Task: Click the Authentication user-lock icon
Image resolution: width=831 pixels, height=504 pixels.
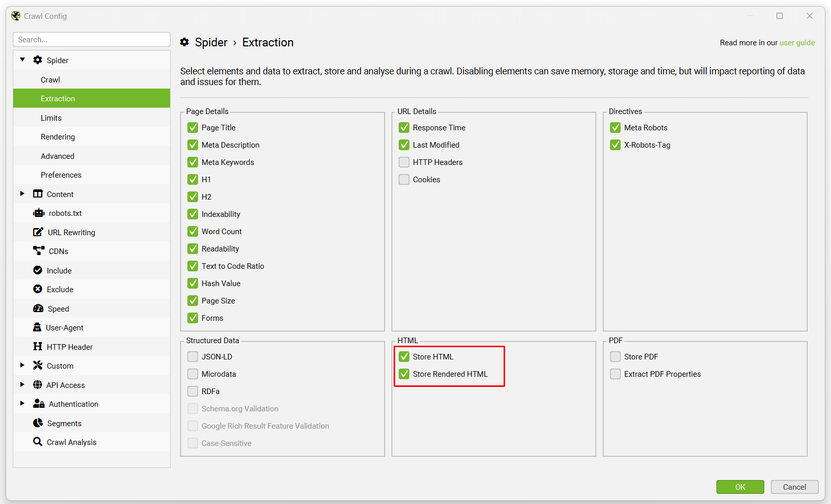Action: tap(39, 404)
